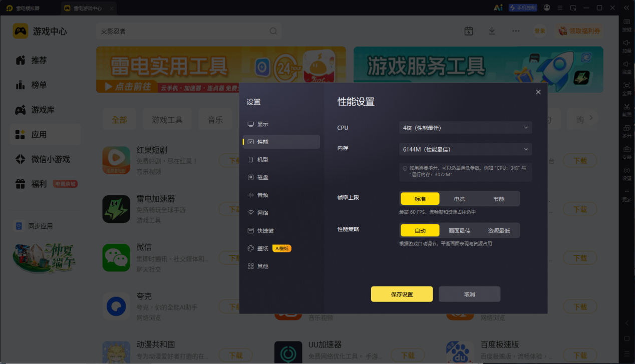The image size is (635, 364).
Task: Go to 推荐 in left navigation
Action: tap(45, 60)
